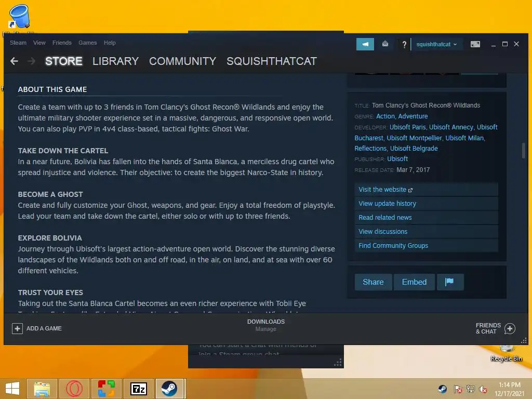Switch to Big Picture mode icon
This screenshot has width=532, height=399.
(475, 44)
